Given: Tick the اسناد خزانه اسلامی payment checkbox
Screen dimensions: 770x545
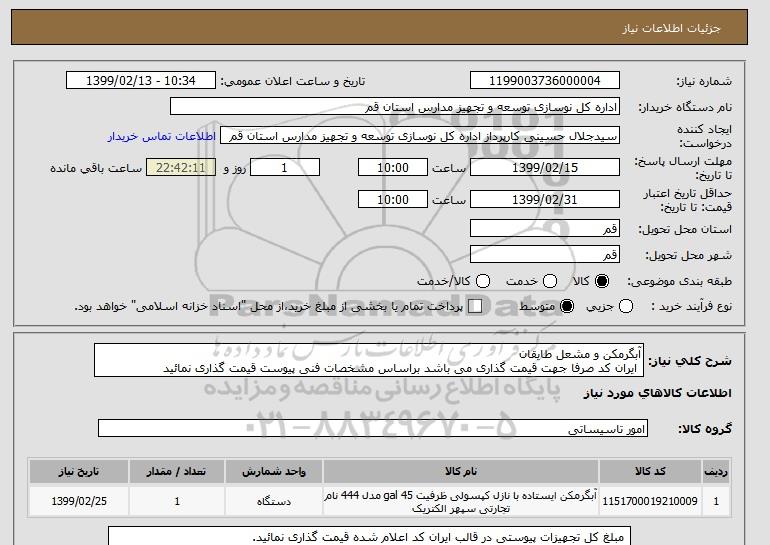Looking at the screenshot, I should tap(475, 306).
